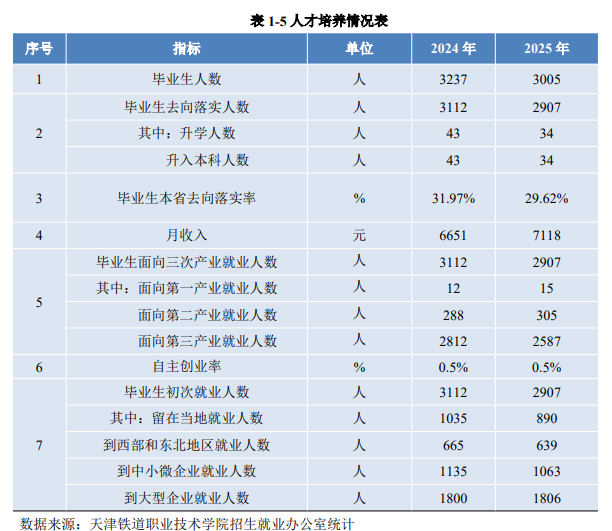Click the 2024 value 0.5% for 自主创业率
612x531 pixels.
[x=453, y=367]
